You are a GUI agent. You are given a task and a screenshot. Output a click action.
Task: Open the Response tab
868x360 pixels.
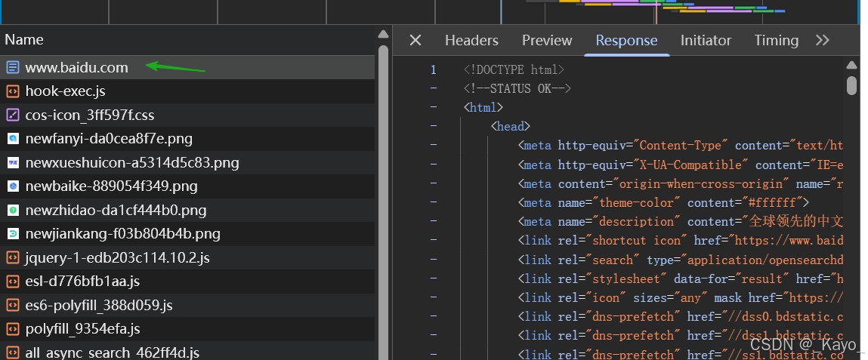(x=627, y=40)
